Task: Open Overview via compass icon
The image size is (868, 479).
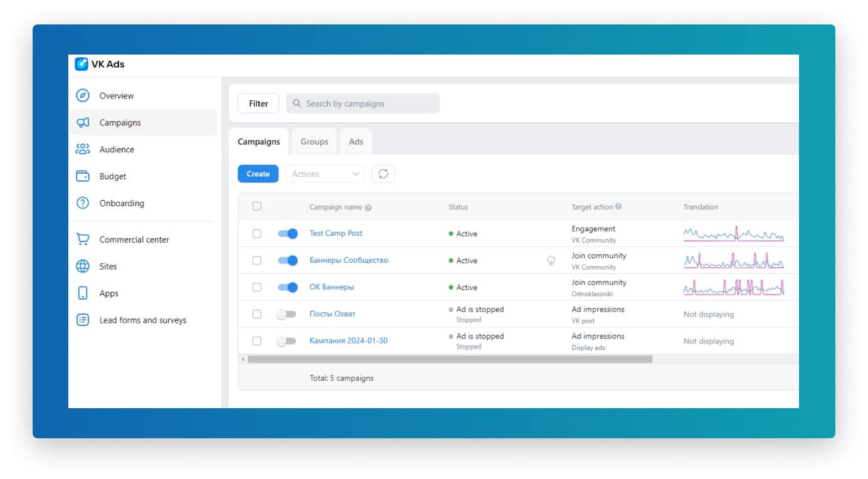Action: (83, 96)
